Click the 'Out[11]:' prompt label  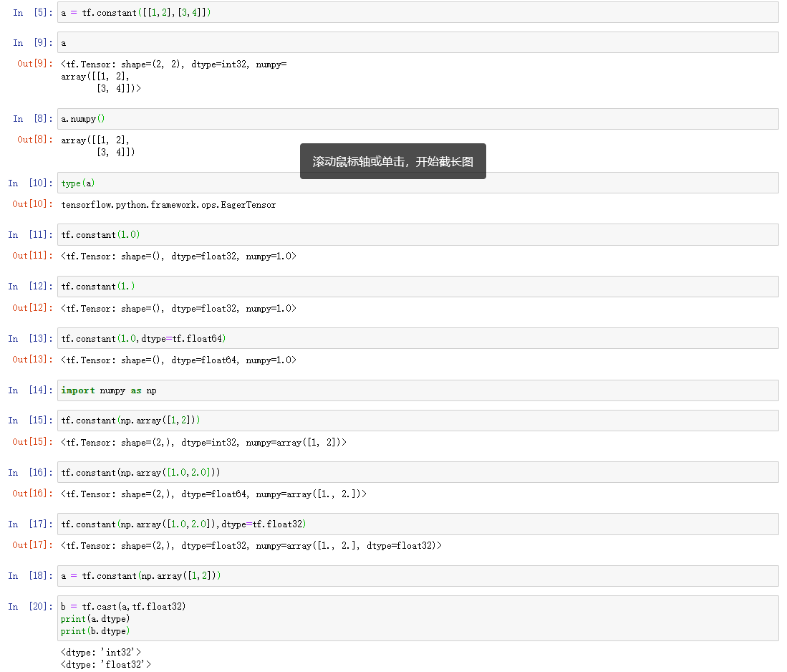[x=32, y=256]
